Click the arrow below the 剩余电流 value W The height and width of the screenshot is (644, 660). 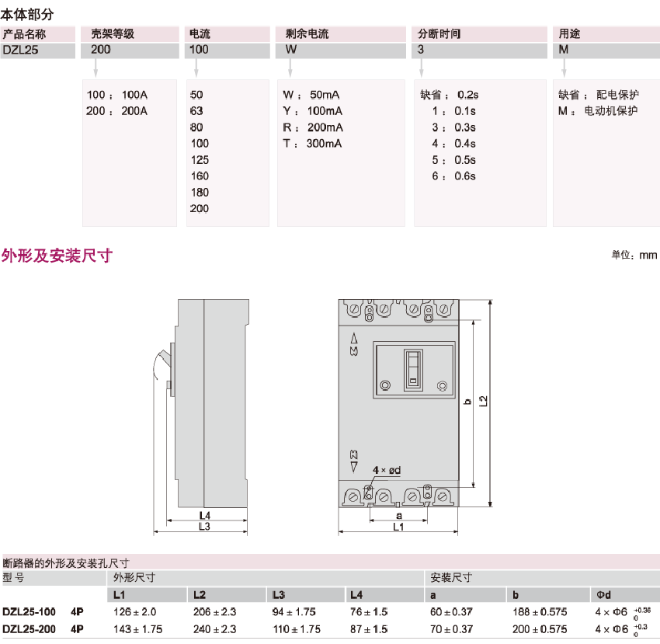pos(290,68)
